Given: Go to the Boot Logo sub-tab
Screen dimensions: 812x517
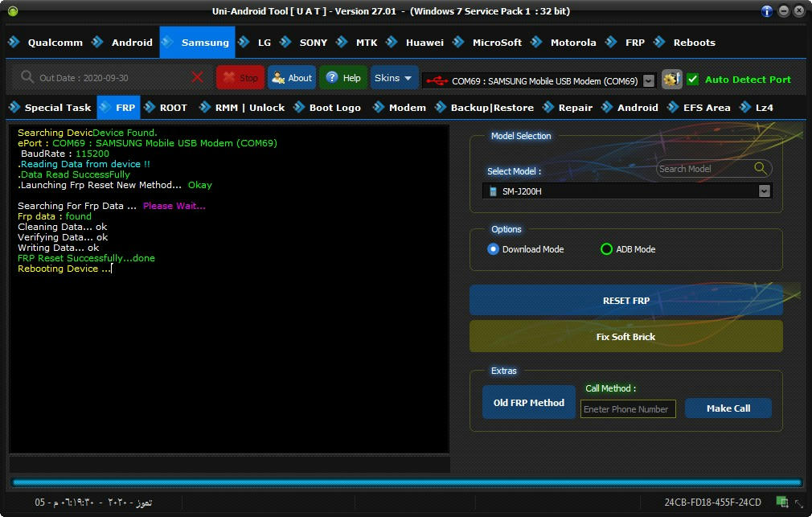Looking at the screenshot, I should [x=328, y=107].
